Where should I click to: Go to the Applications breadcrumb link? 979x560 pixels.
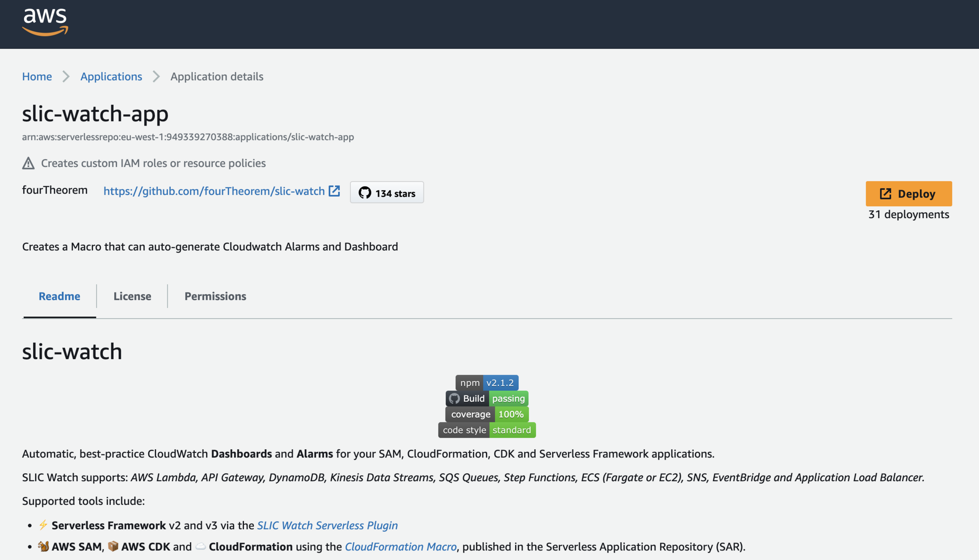tap(111, 77)
